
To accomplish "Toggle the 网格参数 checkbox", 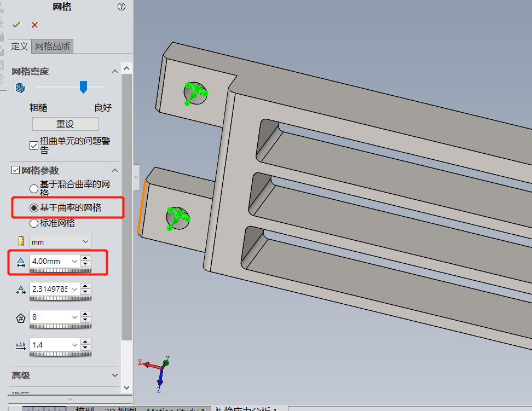I will pyautogui.click(x=16, y=170).
